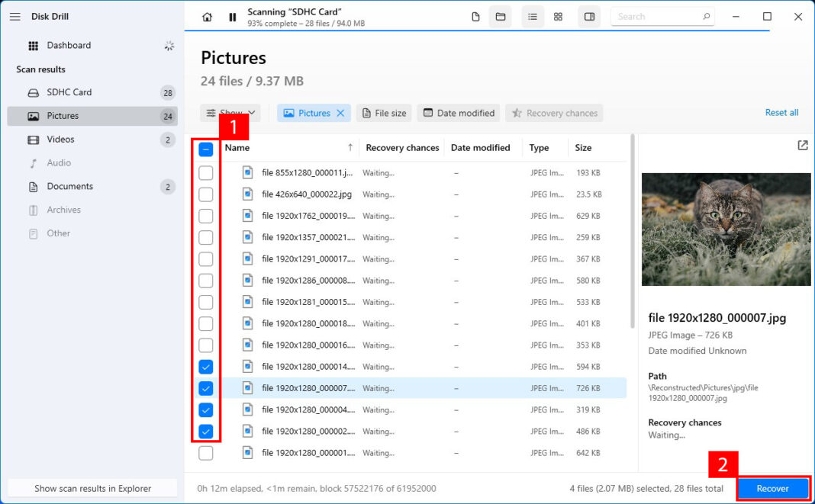Screen dimensions: 815x504
Task: Uncheck file 1920x1280_000007.jpg
Action: [205, 388]
